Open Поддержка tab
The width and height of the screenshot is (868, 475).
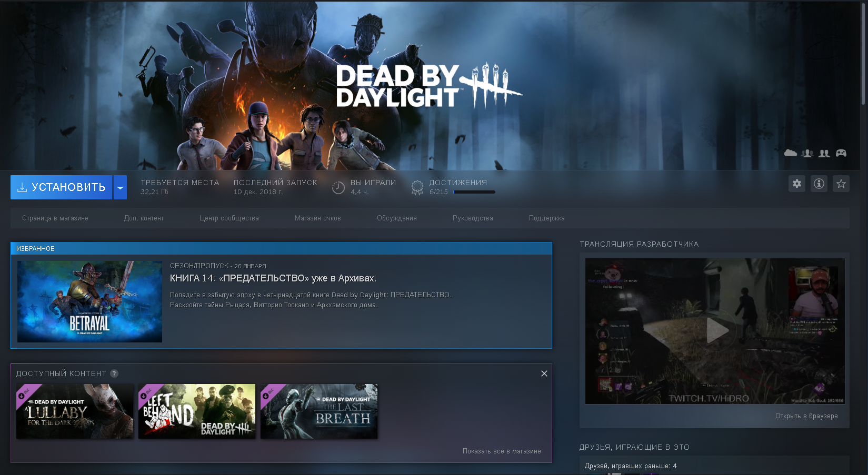pyautogui.click(x=547, y=218)
